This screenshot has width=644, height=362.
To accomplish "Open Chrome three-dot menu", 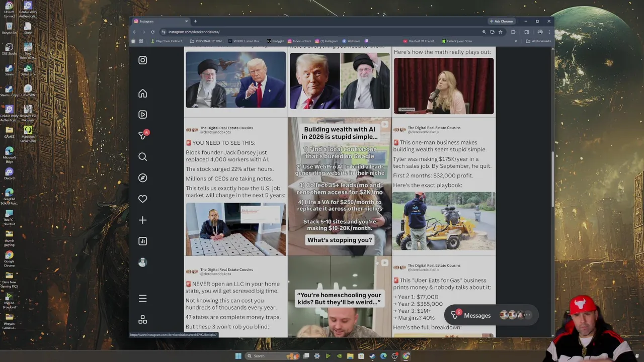I will pyautogui.click(x=549, y=32).
